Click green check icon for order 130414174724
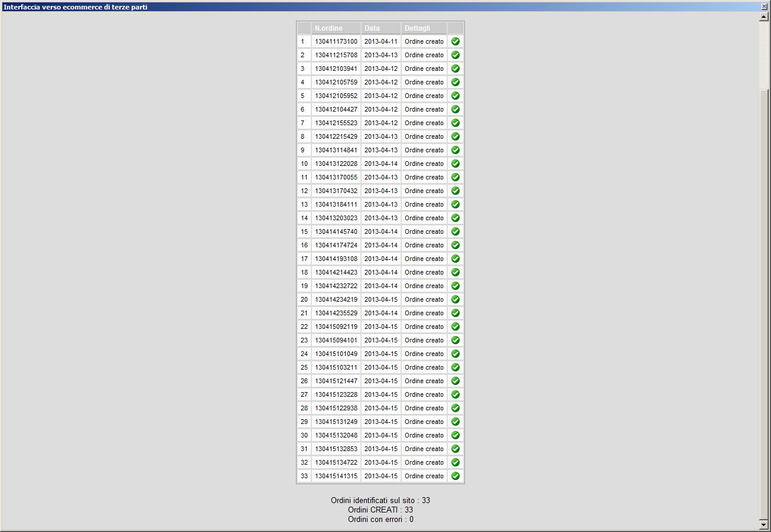 pos(456,245)
